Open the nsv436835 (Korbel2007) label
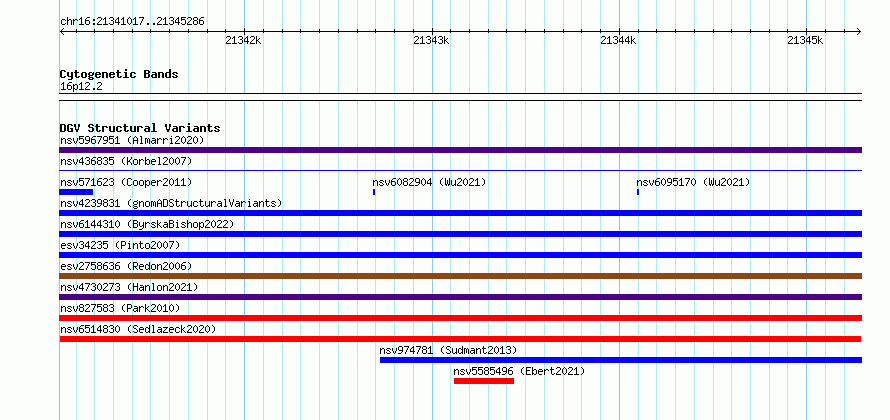This screenshot has height=420, width=890. point(126,161)
